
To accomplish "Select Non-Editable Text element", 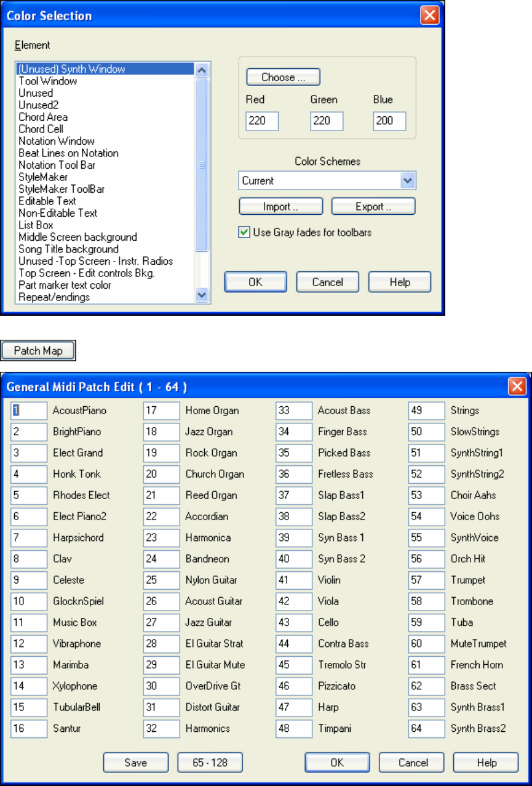I will click(105, 213).
